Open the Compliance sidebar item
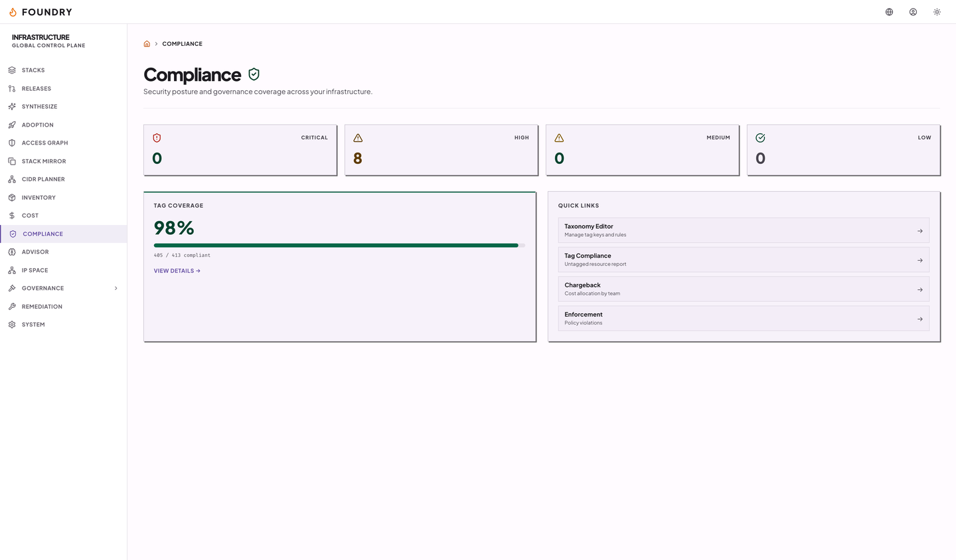 [x=64, y=234]
